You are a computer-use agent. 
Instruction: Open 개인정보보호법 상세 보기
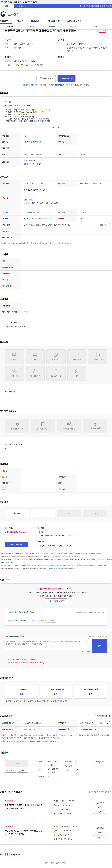coord(56,601)
